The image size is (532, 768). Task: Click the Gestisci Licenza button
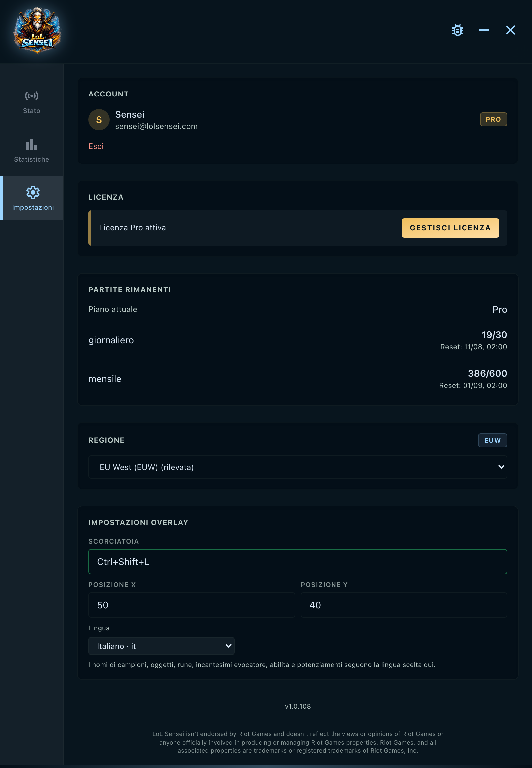[450, 228]
